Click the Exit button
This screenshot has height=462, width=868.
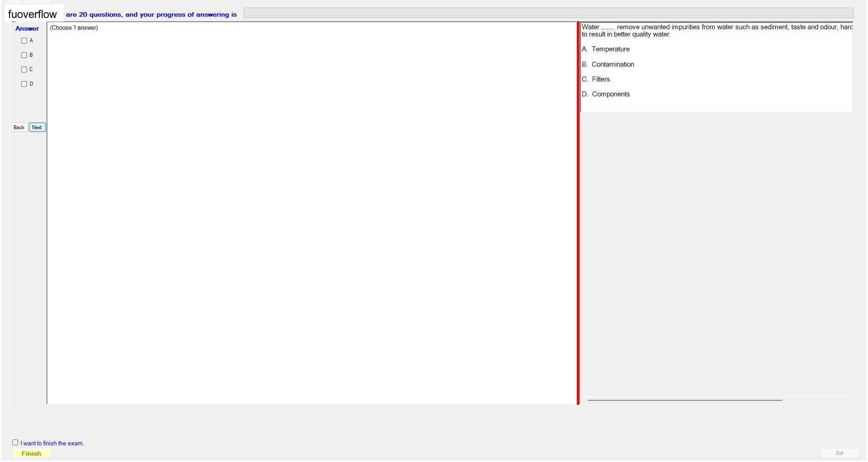(x=839, y=453)
